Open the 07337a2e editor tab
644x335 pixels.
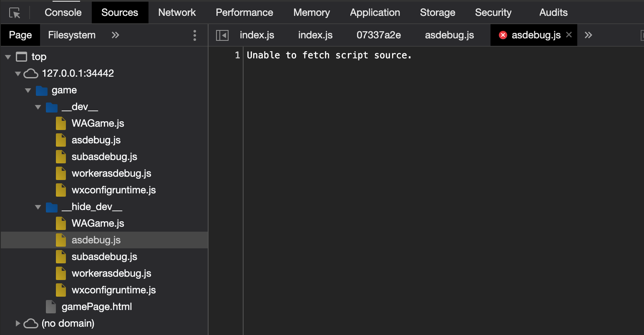[x=378, y=35]
